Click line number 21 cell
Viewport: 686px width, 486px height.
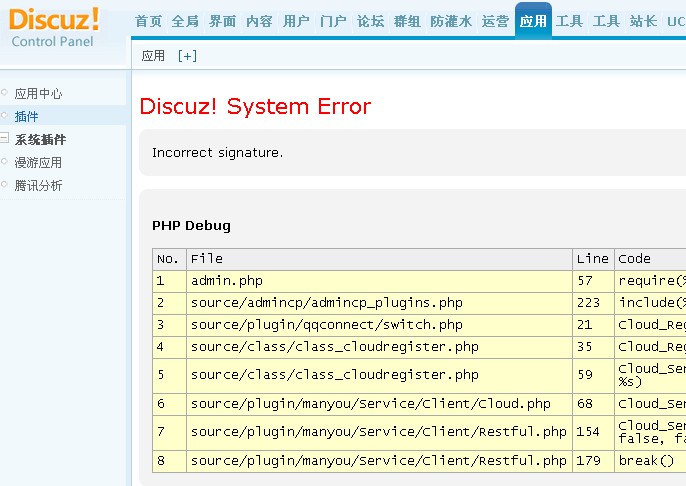click(x=593, y=325)
